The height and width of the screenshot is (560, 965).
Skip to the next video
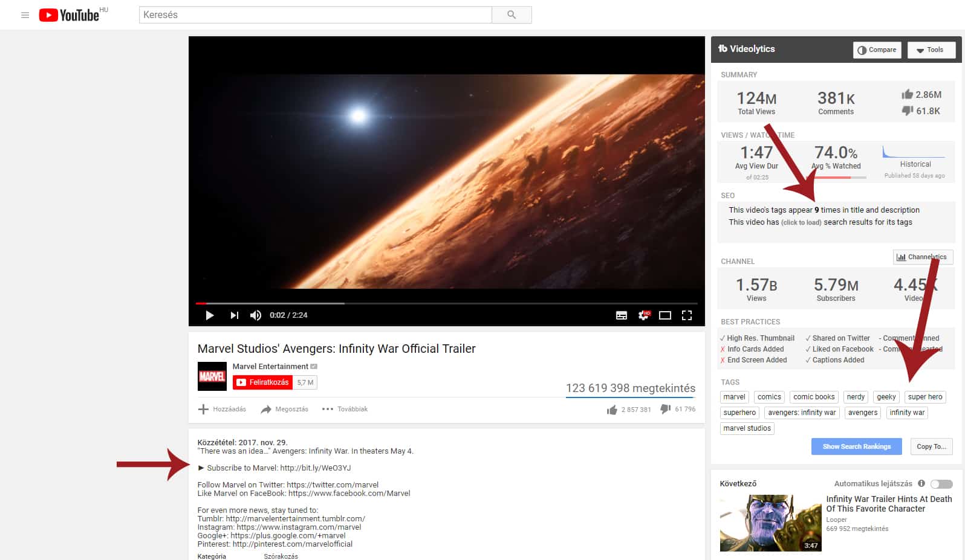pyautogui.click(x=235, y=315)
